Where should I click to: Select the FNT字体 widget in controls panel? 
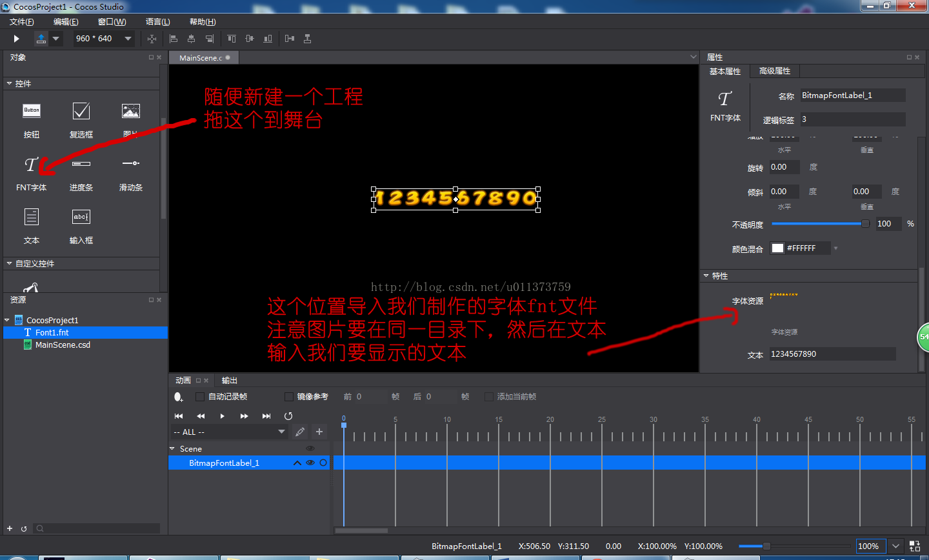32,173
